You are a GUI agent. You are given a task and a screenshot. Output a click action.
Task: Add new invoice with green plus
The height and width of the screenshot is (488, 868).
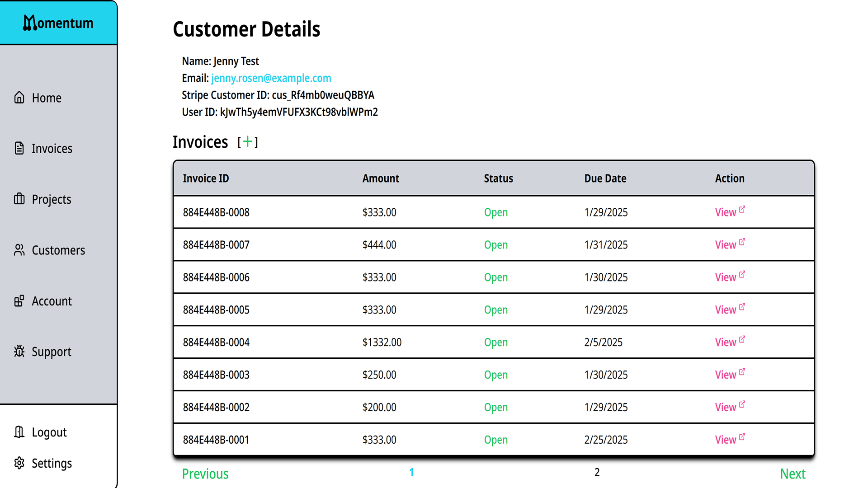[247, 142]
